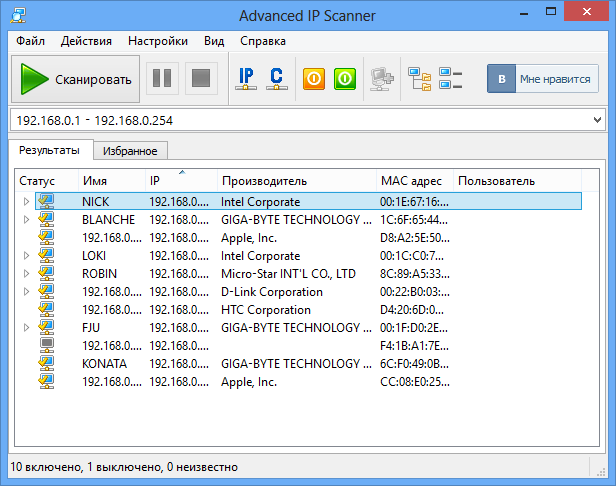
Task: Expand the ROBIN computer row
Action: (x=26, y=273)
